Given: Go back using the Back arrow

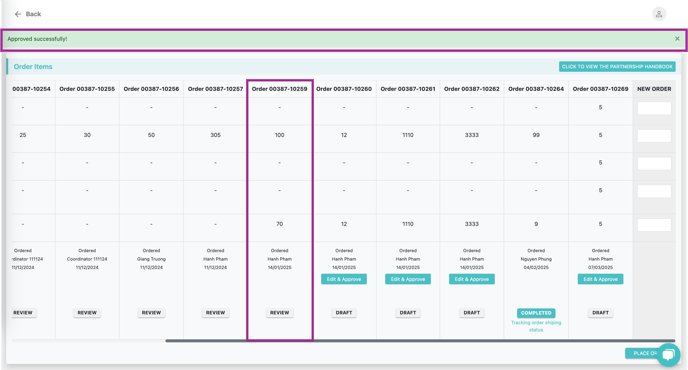Looking at the screenshot, I should point(28,14).
